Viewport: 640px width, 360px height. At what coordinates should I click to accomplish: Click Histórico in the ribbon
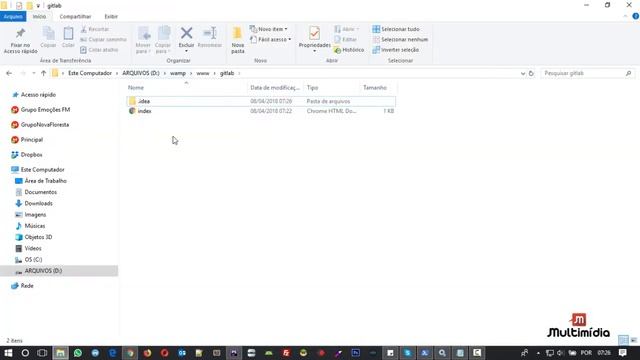[x=349, y=50]
